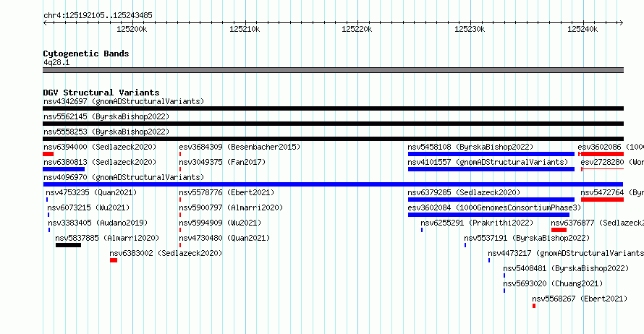Image resolution: width=644 pixels, height=334 pixels.
Task: Click the nsv6394000 Sedlazeck2020 label
Action: point(100,147)
